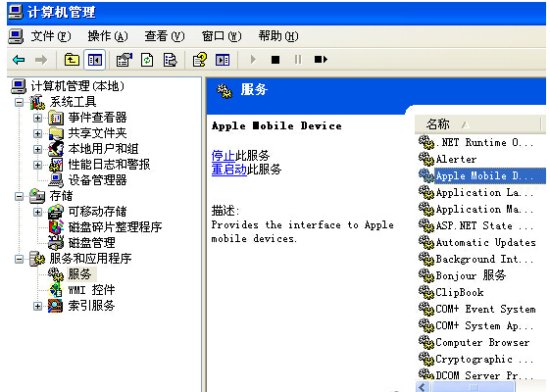Screen dimensions: 550x392
Task: Expand the 索引服务 tree node
Action: [37, 306]
